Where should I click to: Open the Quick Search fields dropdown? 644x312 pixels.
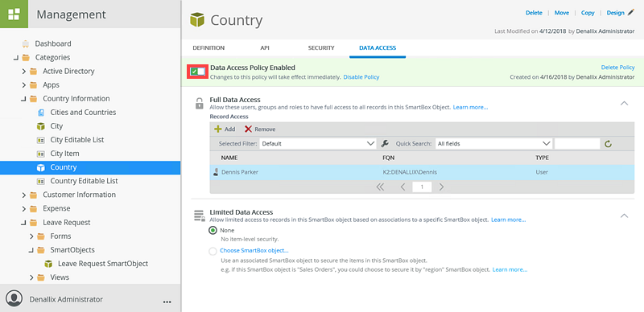coord(493,144)
